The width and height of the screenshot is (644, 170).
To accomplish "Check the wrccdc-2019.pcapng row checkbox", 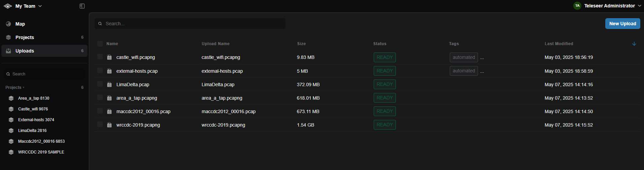I will 100,124.
